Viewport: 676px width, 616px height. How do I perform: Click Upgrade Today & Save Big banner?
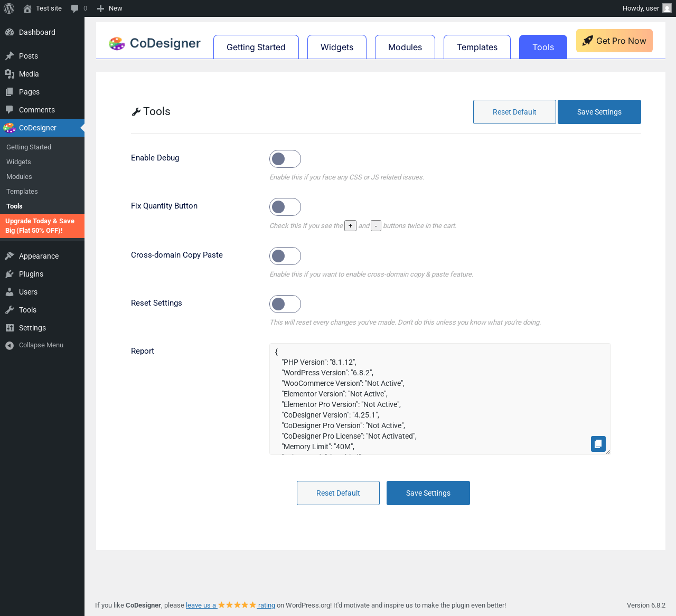click(42, 226)
